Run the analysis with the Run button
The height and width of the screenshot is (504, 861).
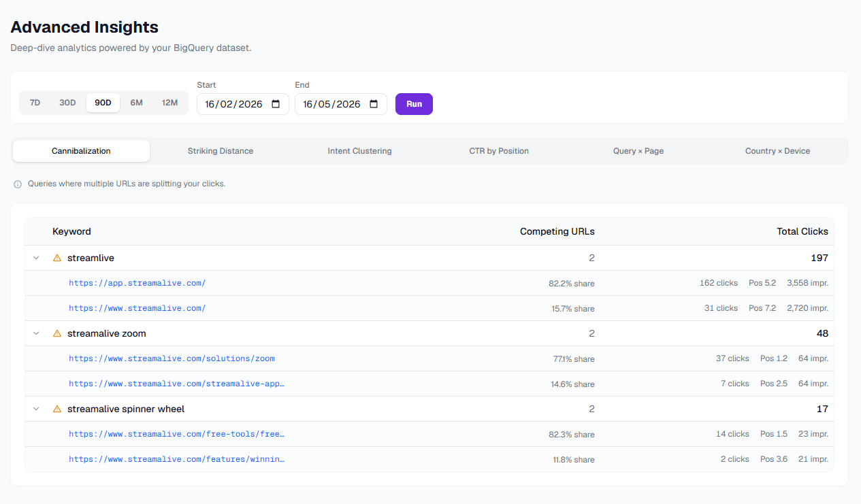point(414,104)
